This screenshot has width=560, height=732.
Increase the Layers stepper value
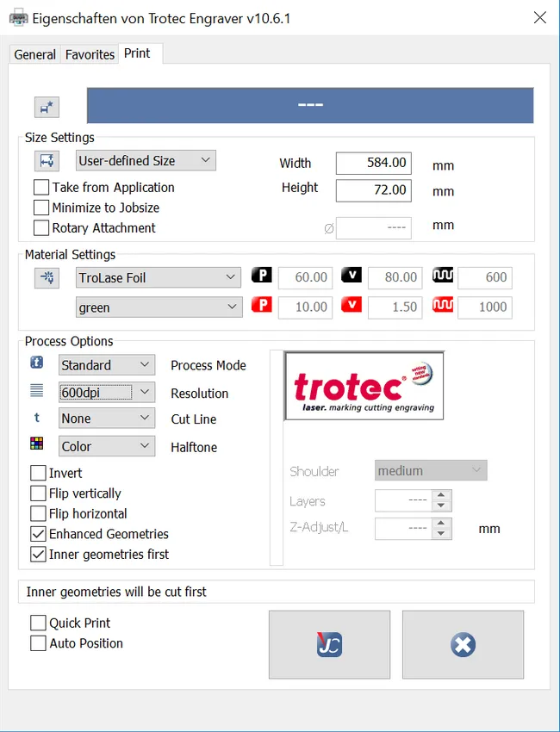click(441, 495)
